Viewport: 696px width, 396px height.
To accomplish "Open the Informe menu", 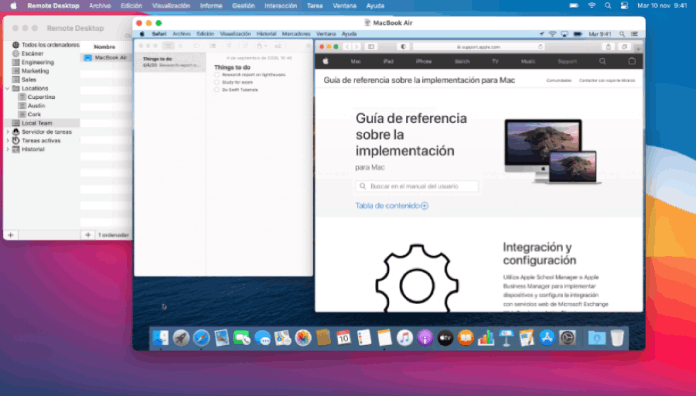I will (x=211, y=6).
